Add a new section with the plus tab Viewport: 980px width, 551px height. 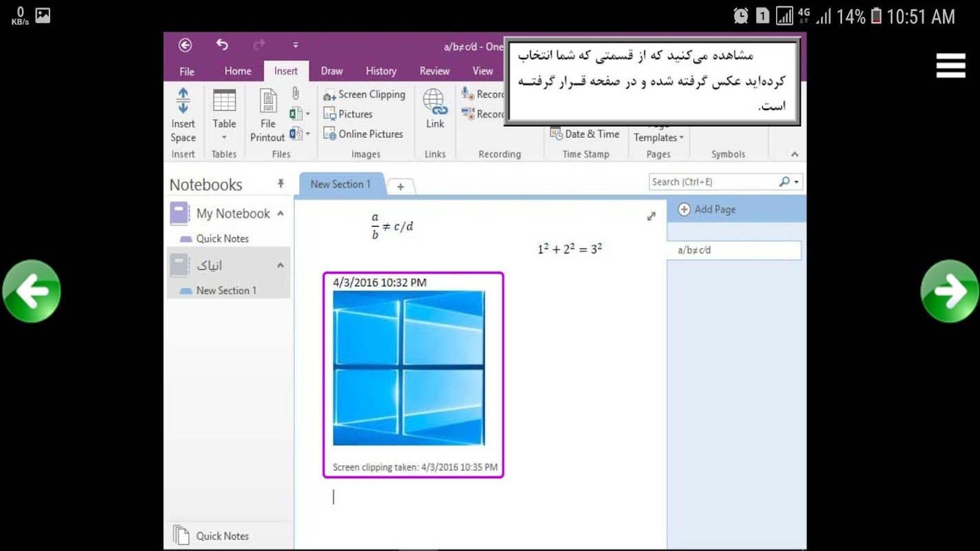click(x=400, y=186)
